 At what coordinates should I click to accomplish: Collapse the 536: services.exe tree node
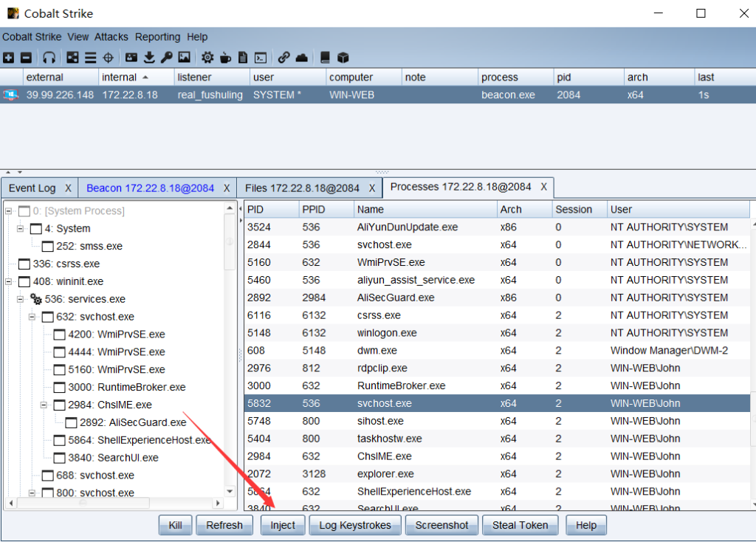pos(21,299)
